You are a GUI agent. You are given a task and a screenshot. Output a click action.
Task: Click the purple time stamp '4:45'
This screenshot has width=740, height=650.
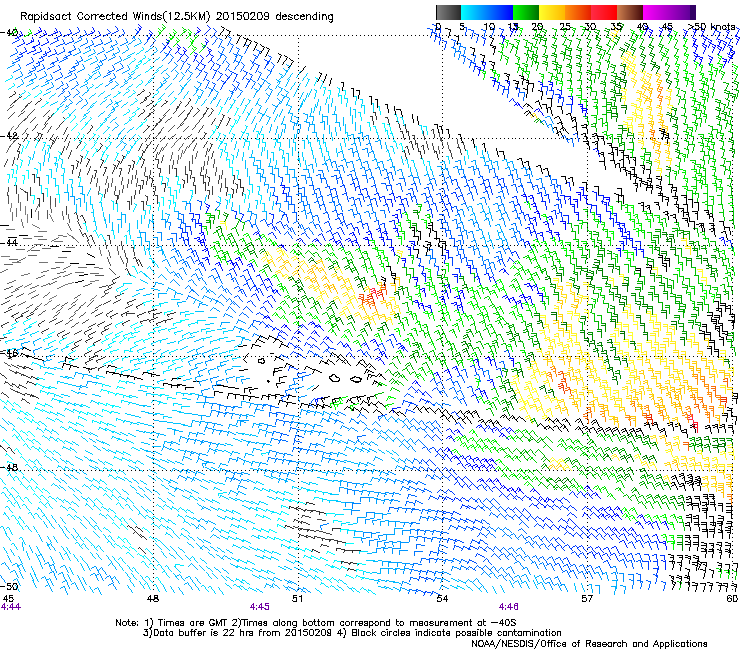pos(260,607)
